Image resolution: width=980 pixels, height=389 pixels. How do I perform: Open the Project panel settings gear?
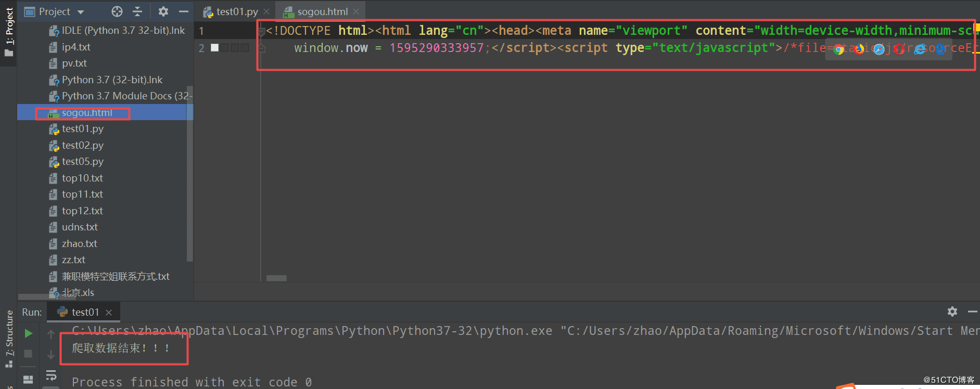coord(163,11)
